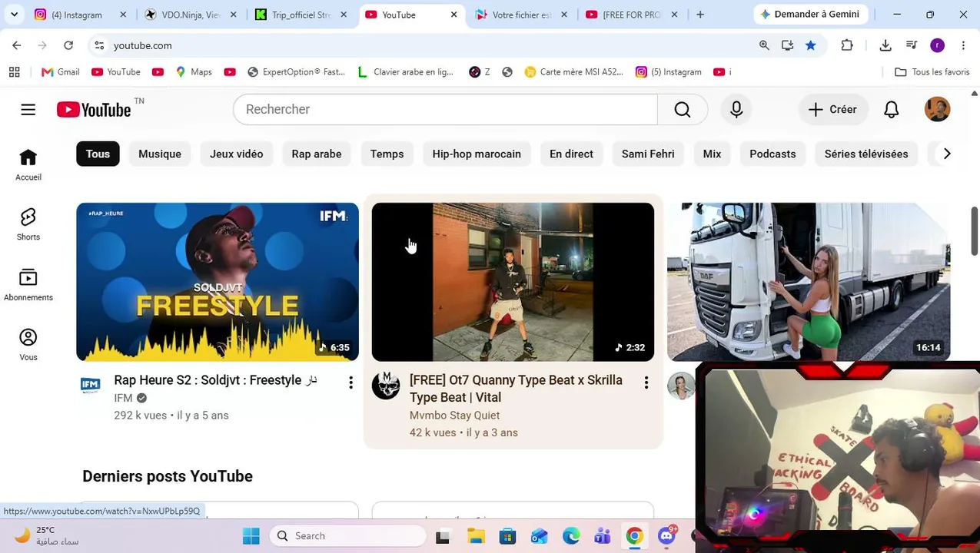The image size is (980, 553).
Task: Open options for Ot7 Quanny Type Beat video
Action: [646, 382]
